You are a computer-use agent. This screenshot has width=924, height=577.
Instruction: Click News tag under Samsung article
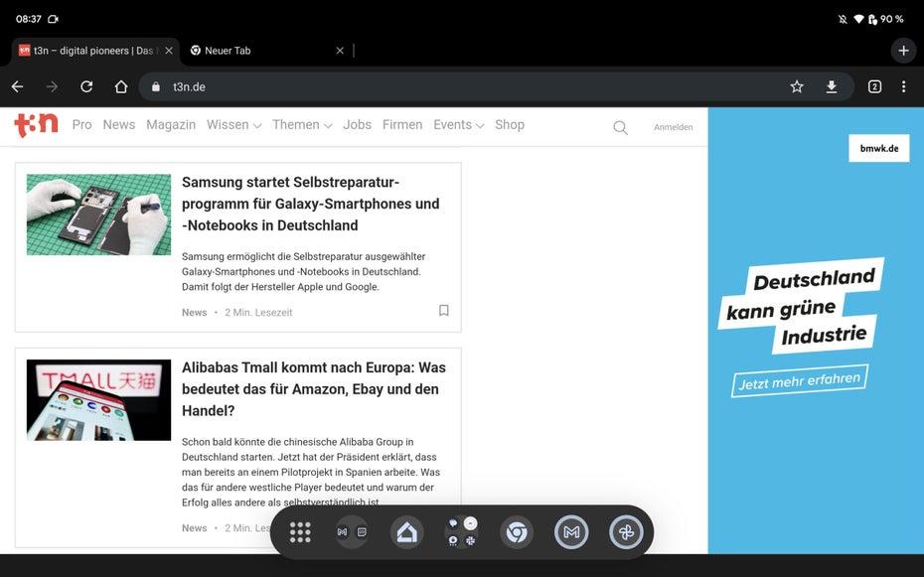(195, 313)
